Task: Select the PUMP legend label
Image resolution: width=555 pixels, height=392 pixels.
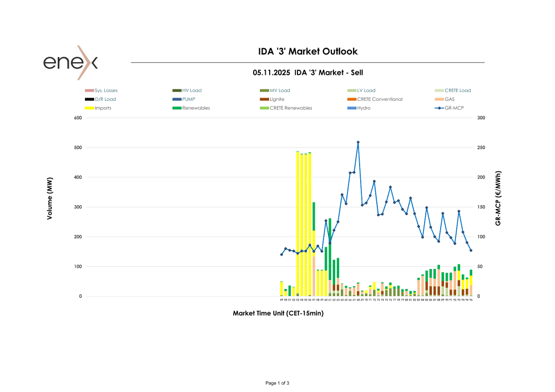Action: pos(188,99)
